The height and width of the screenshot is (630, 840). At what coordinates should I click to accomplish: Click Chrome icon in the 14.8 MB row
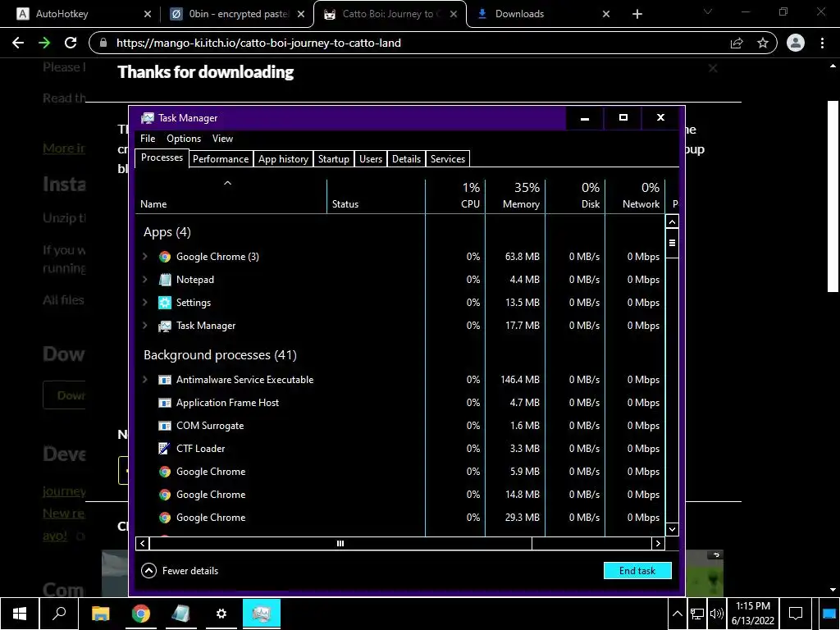(164, 495)
